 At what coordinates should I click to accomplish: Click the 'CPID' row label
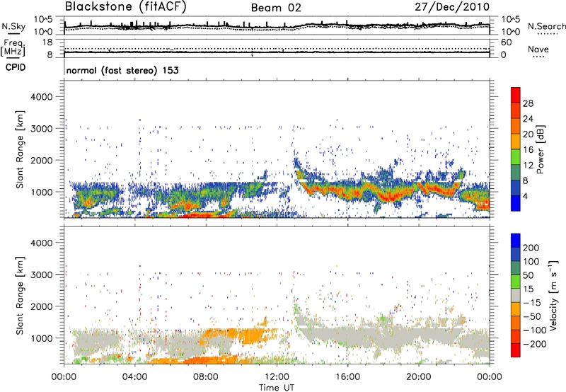[x=16, y=67]
